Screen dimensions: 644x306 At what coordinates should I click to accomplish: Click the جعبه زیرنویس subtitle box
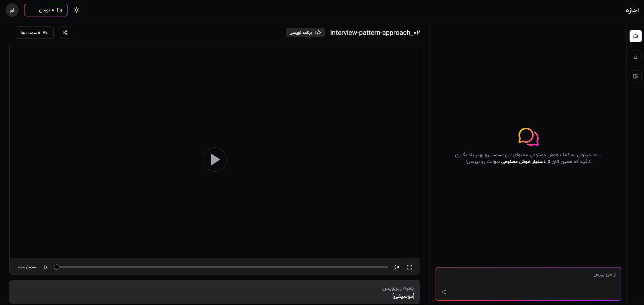[215, 292]
